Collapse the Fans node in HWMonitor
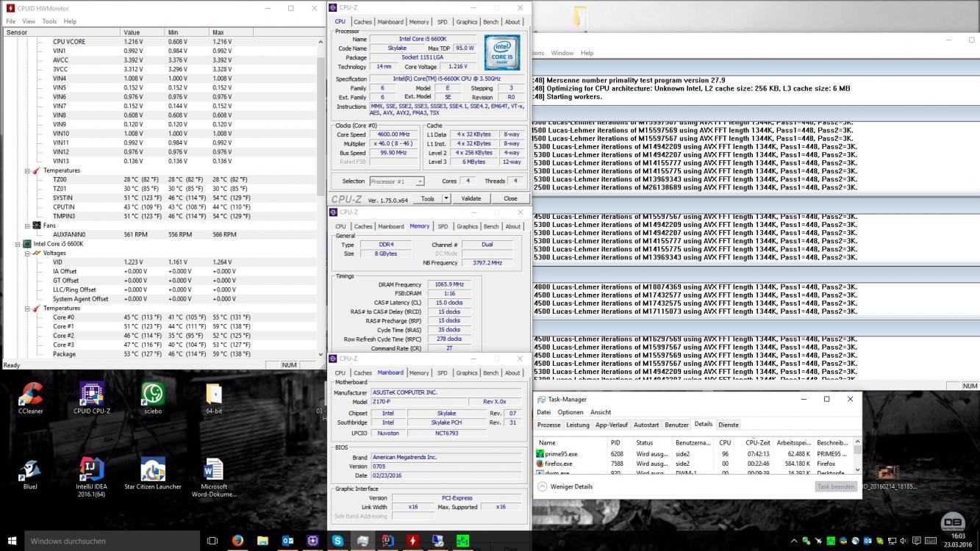Screen dimensions: 980x551 [x=27, y=226]
